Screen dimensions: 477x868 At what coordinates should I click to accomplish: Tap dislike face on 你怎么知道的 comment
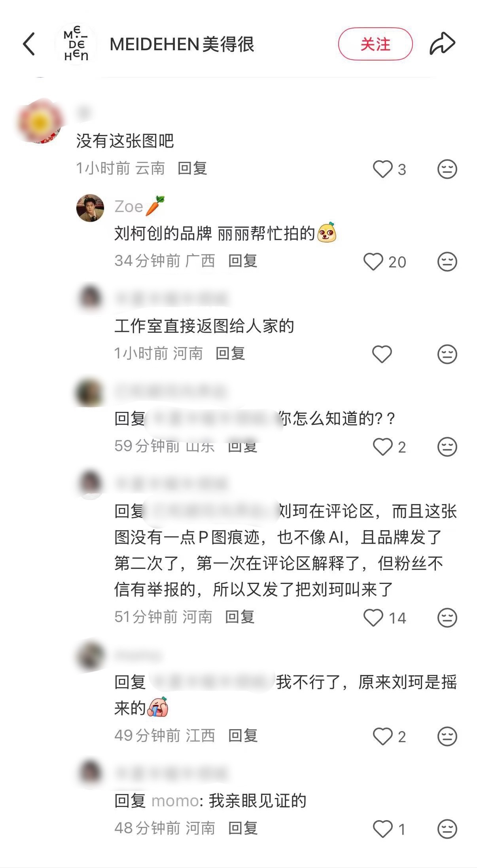tap(447, 447)
